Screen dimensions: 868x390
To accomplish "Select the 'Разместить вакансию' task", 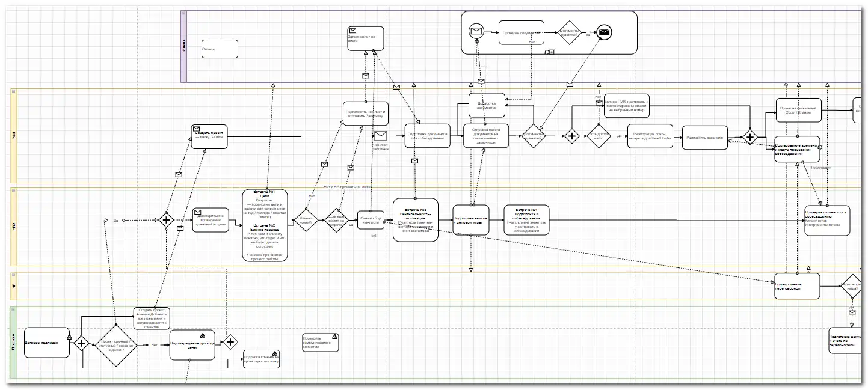I will [705, 136].
